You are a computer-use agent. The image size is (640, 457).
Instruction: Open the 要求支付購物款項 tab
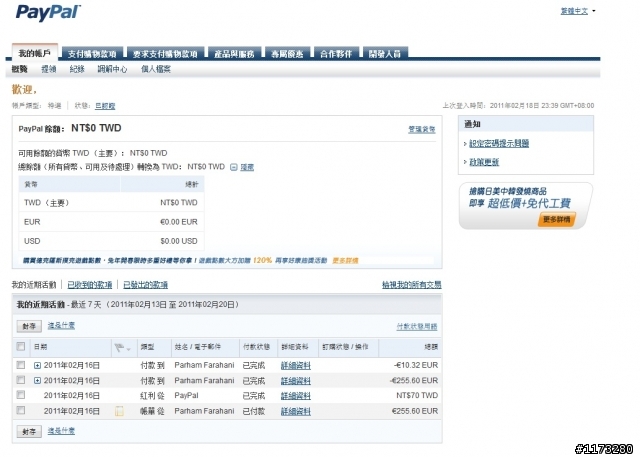pos(165,54)
